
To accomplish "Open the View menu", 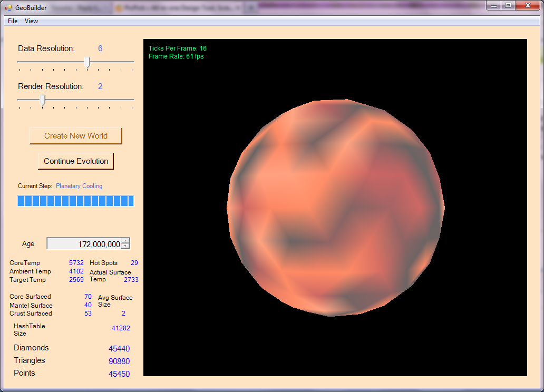I will (31, 21).
